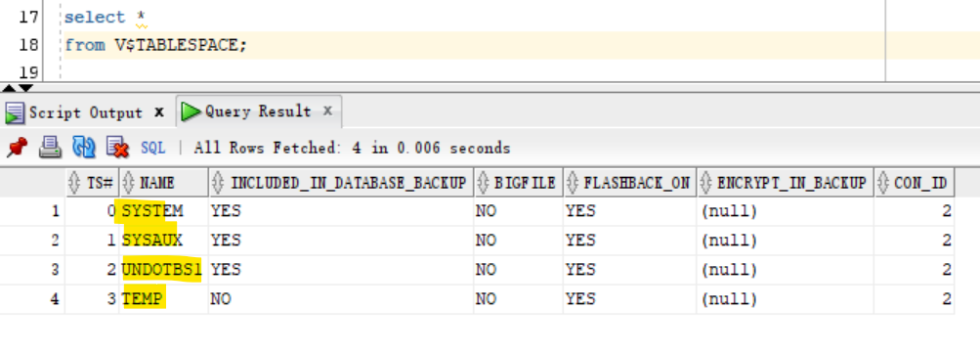
Task: Click the sort icon in NAME header
Action: [x=129, y=183]
